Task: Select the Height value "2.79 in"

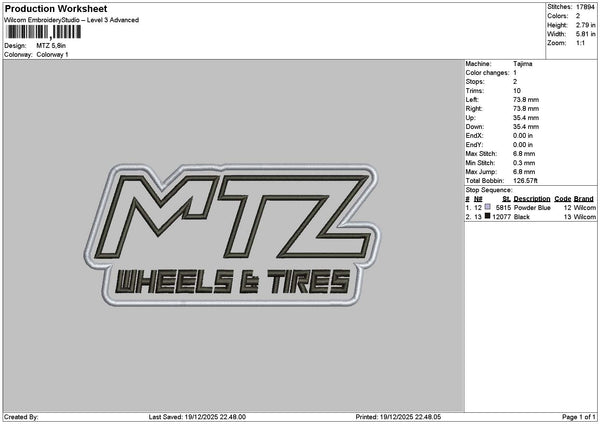Action: [x=585, y=25]
